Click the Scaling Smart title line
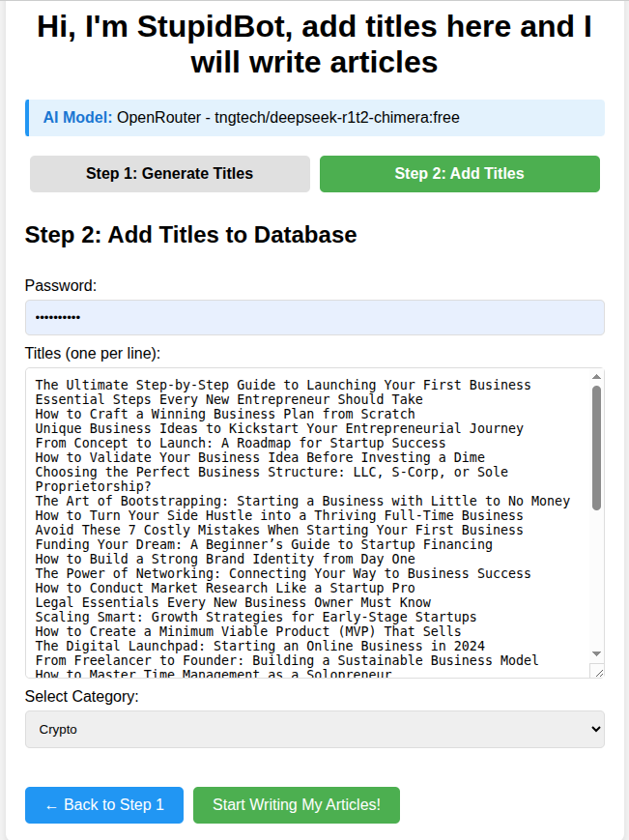The image size is (629, 840). (x=255, y=617)
